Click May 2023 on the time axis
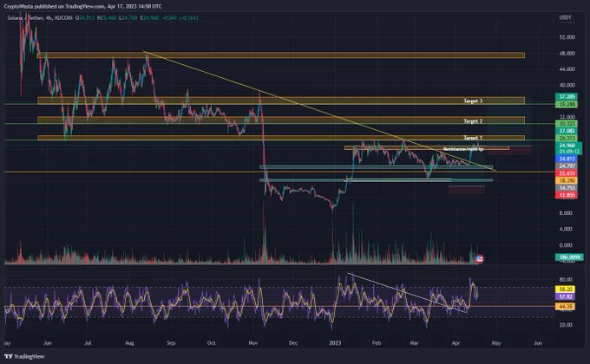The image size is (590, 364). coord(496,343)
